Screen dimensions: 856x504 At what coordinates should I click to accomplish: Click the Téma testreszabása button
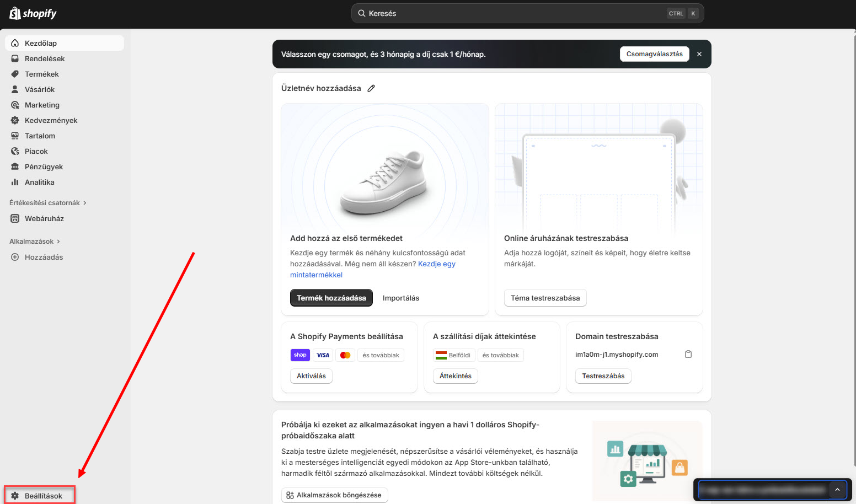[545, 298]
